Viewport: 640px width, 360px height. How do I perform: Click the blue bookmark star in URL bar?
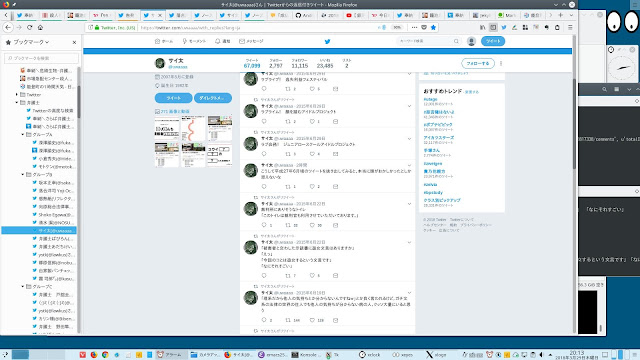[433, 27]
